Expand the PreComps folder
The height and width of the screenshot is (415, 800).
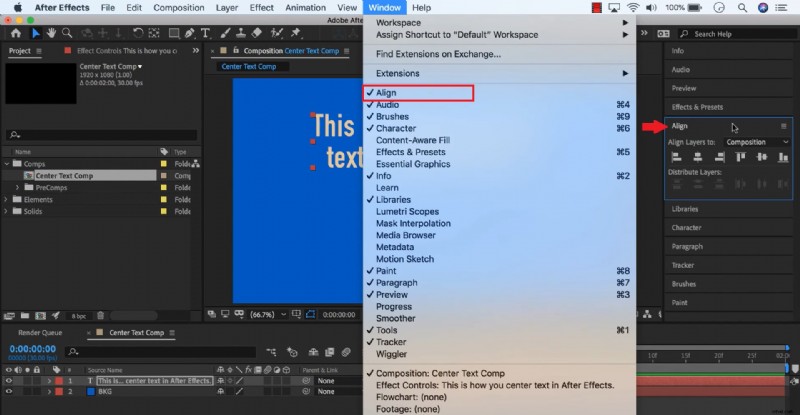pyautogui.click(x=18, y=188)
